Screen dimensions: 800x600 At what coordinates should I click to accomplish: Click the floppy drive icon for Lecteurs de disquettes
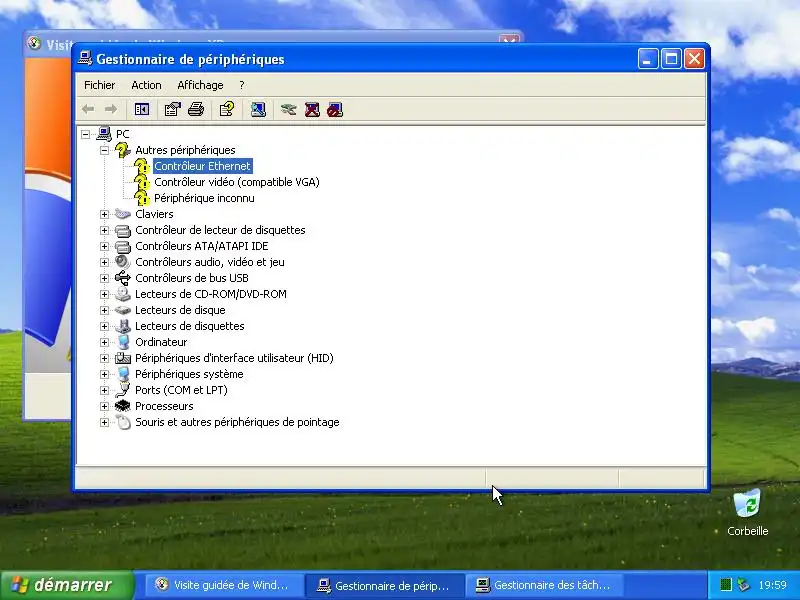pos(123,326)
